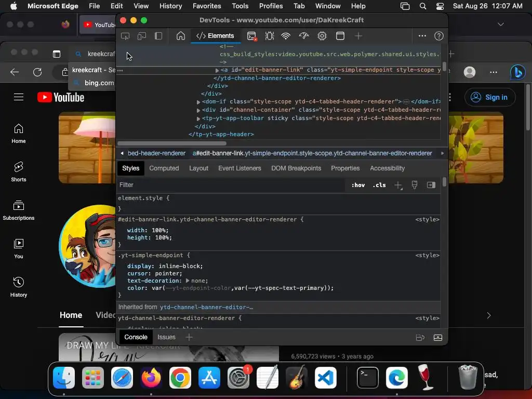The image size is (532, 399).
Task: Add a drawer tool with plus icon
Action: pyautogui.click(x=189, y=337)
